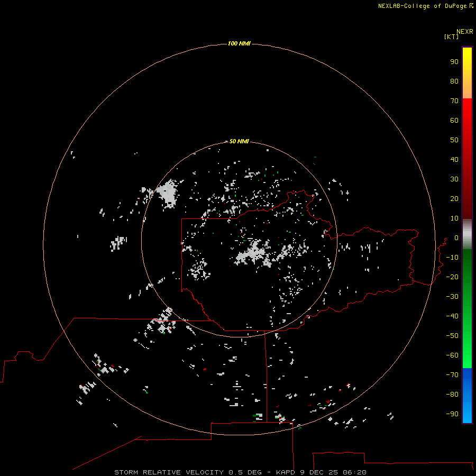The image size is (476, 476).
Task: Click the gray zero-velocity segment of color bar
Action: [467, 234]
